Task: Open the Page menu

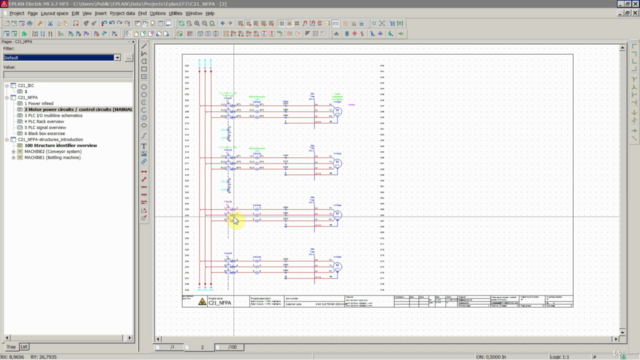Action: tap(33, 13)
